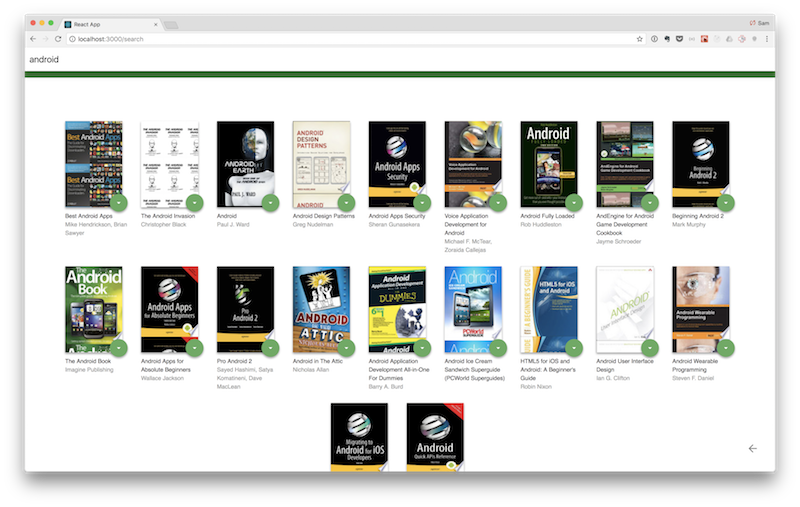The width and height of the screenshot is (800, 507).
Task: Click the Android Earth book cover
Action: pos(245,164)
